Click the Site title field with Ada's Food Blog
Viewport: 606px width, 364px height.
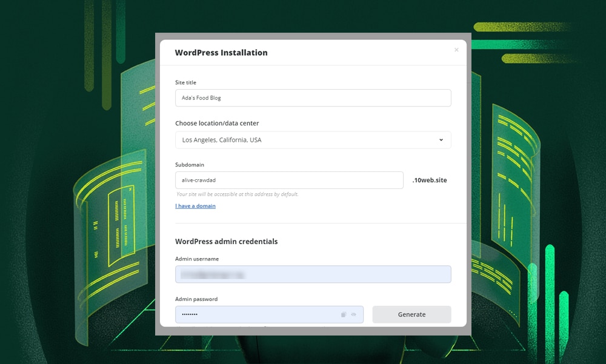click(313, 98)
